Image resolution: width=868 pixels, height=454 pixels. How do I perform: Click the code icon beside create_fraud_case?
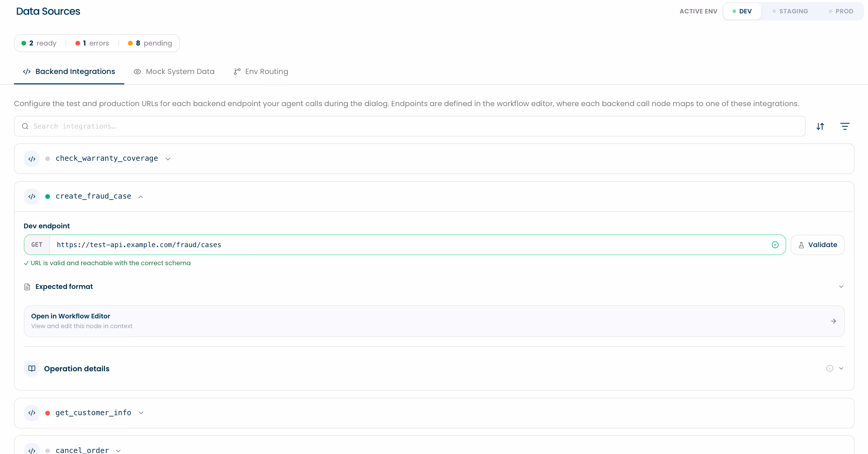[32, 197]
